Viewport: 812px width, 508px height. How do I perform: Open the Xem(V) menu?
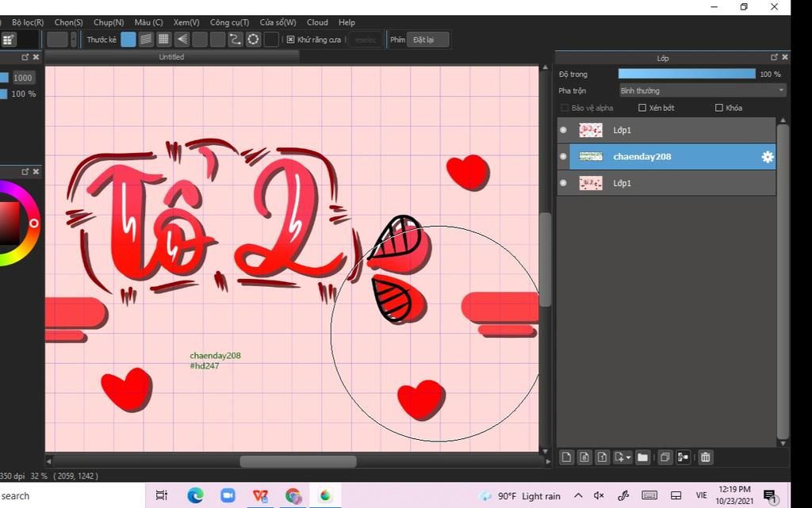186,22
